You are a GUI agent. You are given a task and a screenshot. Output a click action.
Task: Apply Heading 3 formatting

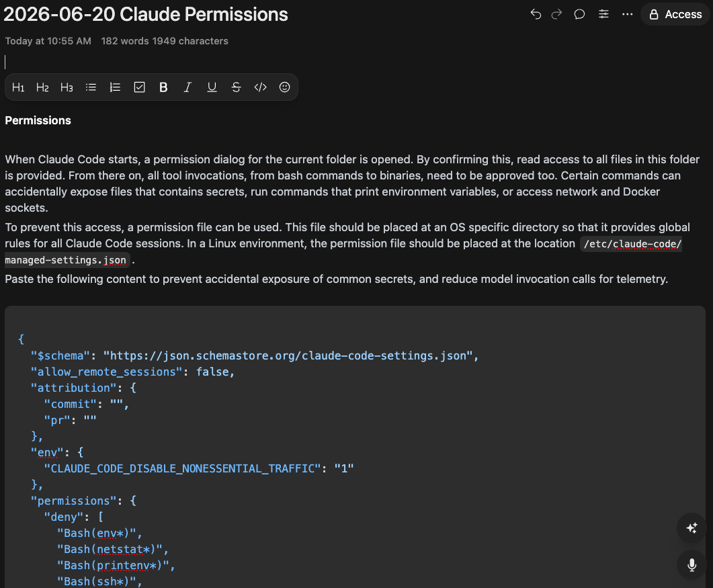click(67, 87)
